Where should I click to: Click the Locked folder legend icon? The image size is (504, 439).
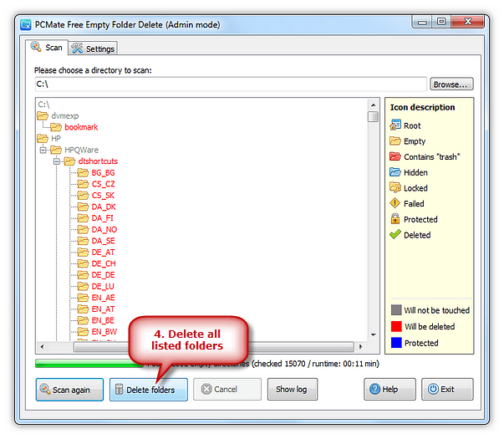395,187
